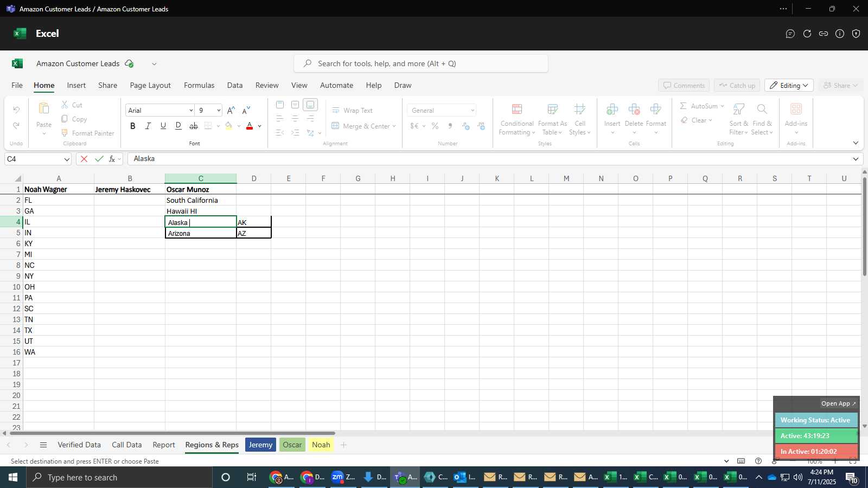Increase font size
Image resolution: width=868 pixels, height=488 pixels.
(x=231, y=110)
